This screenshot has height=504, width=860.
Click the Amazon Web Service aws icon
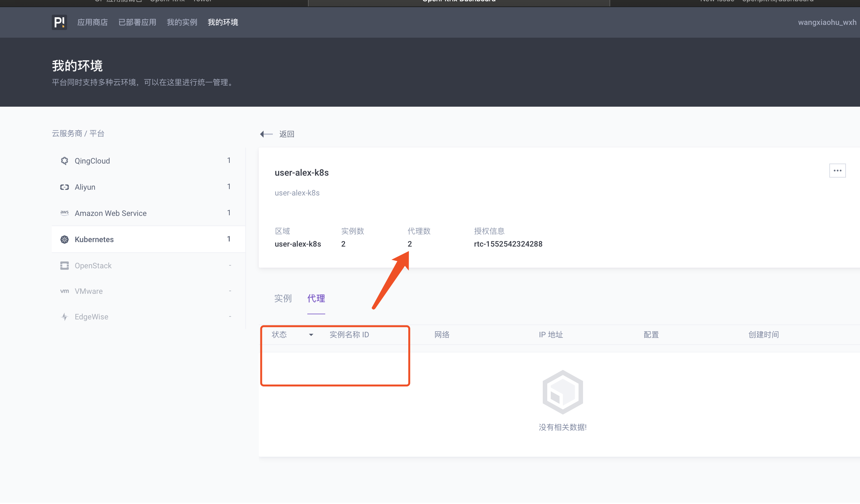[65, 213]
